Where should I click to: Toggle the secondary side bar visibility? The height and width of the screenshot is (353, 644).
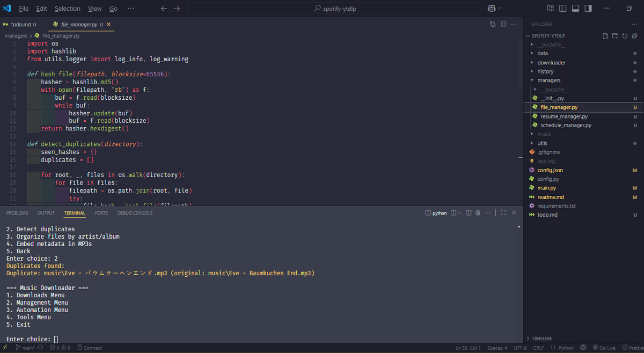point(589,9)
